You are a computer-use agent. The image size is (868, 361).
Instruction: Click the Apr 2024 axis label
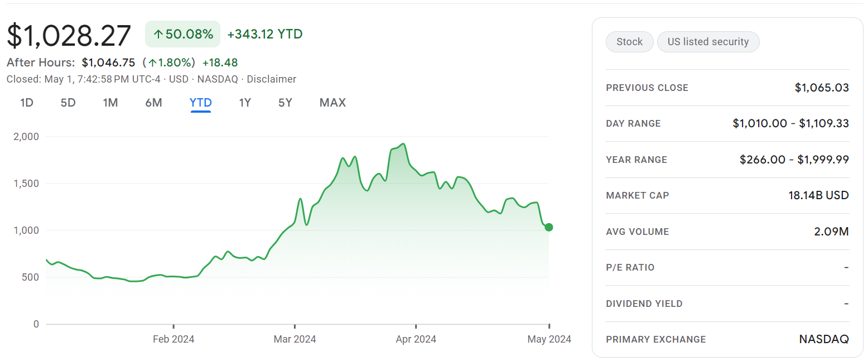pos(416,339)
